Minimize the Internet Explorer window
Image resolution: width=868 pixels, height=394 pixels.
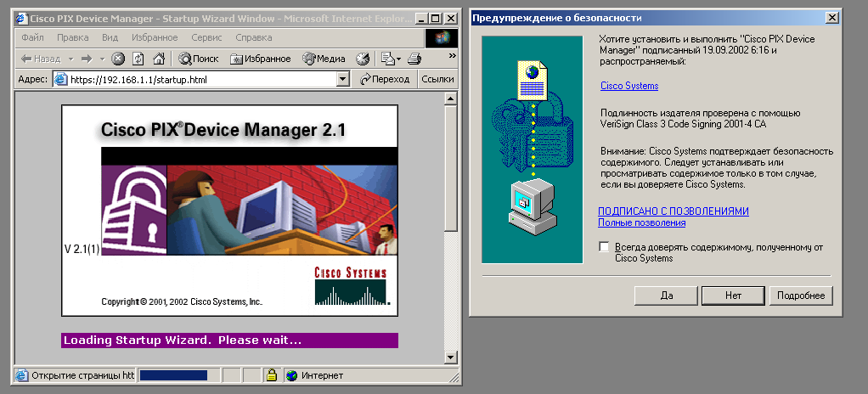click(x=424, y=19)
